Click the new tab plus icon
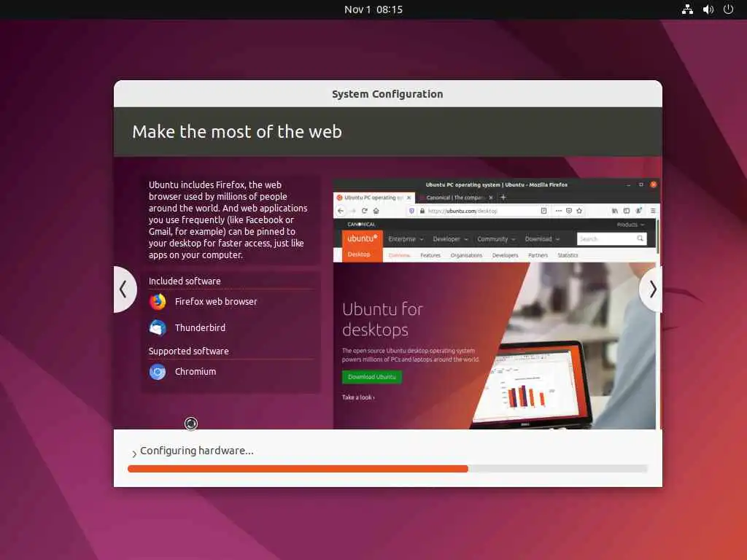The height and width of the screenshot is (560, 747). click(x=503, y=197)
